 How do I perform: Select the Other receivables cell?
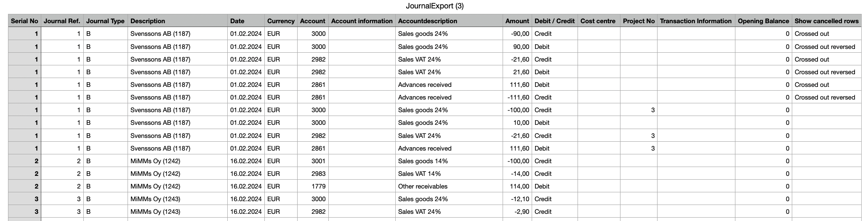(449, 186)
